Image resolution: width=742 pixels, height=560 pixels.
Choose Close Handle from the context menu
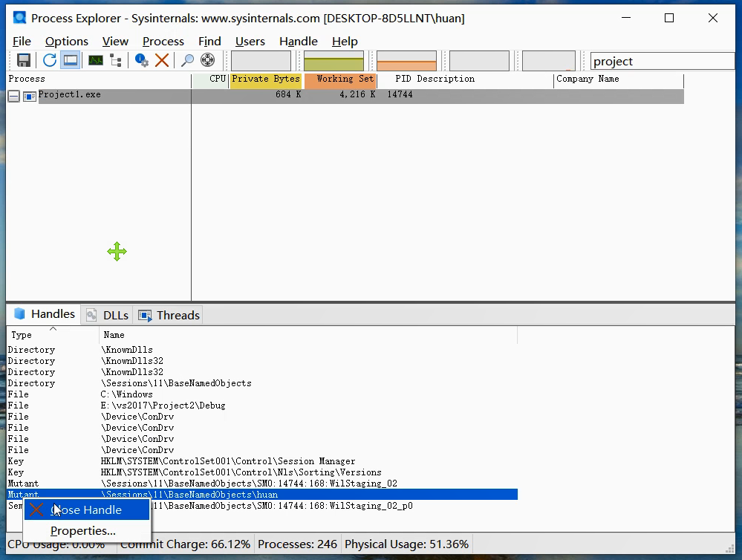[x=85, y=510]
